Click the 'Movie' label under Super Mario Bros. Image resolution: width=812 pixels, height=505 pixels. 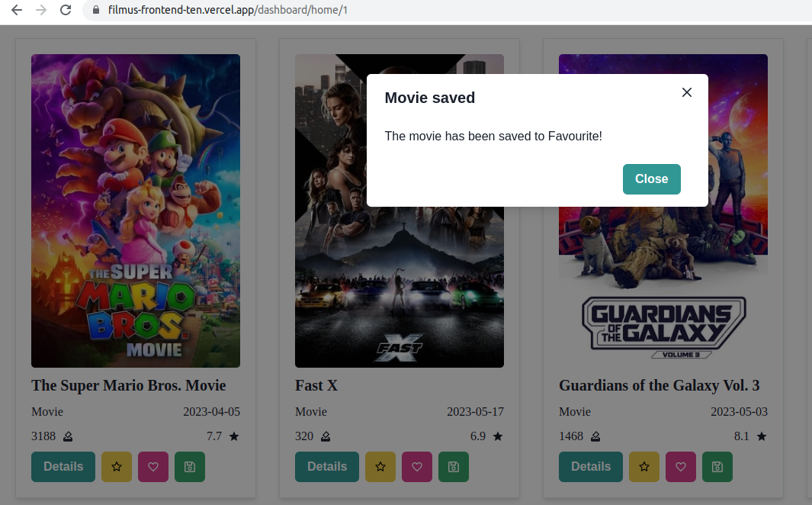coord(47,412)
